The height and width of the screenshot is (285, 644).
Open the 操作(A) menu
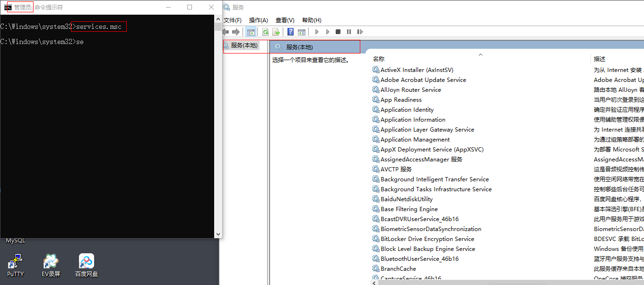258,20
